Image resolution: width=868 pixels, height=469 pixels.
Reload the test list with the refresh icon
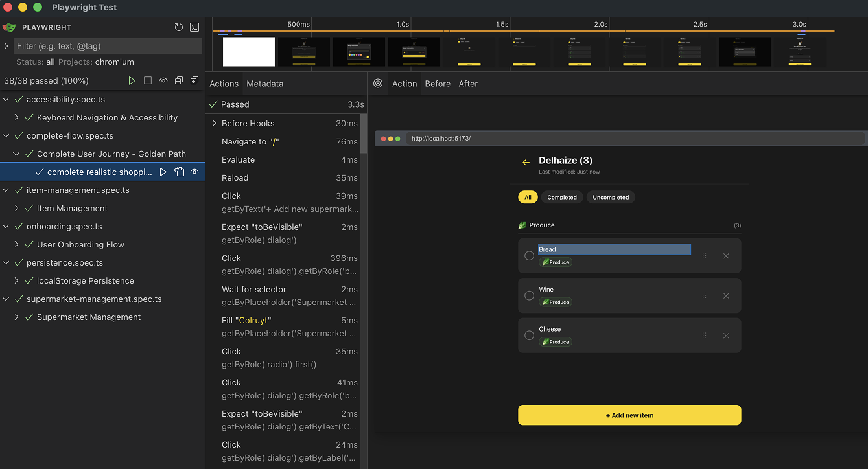pyautogui.click(x=178, y=27)
